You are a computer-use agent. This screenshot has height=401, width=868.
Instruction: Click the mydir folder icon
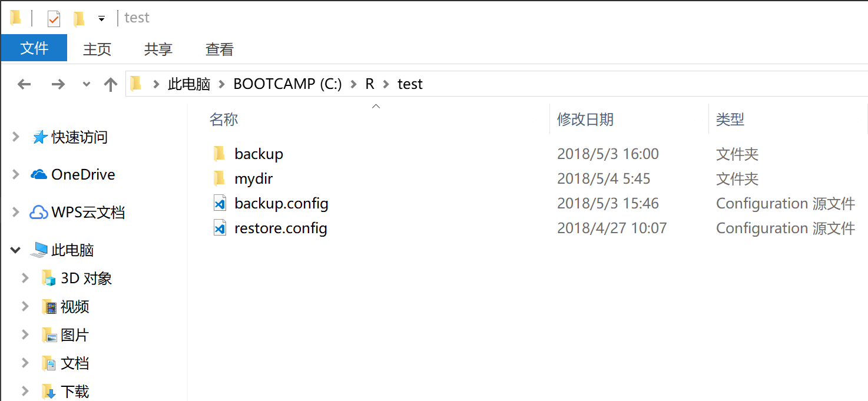(219, 178)
